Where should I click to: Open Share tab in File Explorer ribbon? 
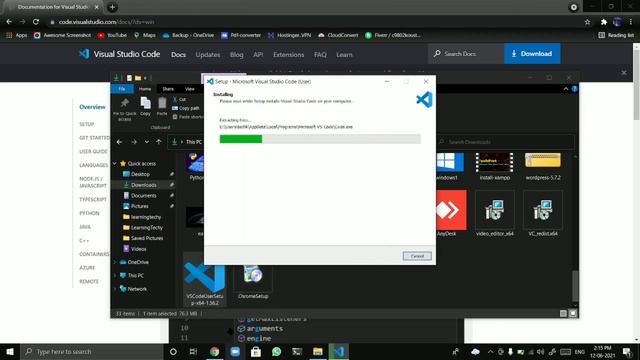pos(168,89)
